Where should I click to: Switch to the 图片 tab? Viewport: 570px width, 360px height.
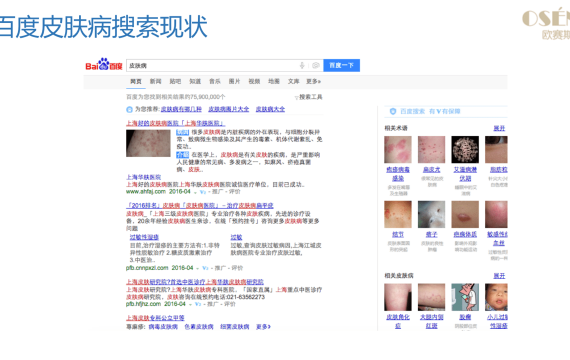click(234, 81)
